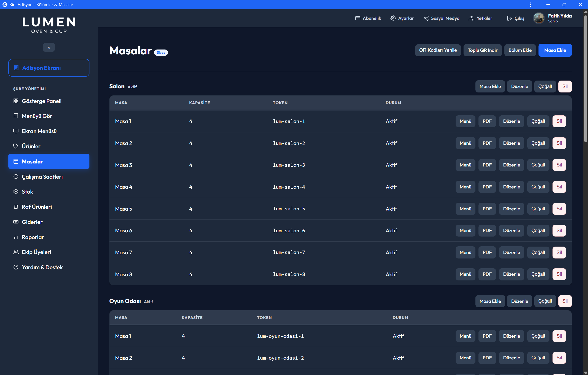
Task: Open Ürünler in the sidebar menu
Action: 49,146
